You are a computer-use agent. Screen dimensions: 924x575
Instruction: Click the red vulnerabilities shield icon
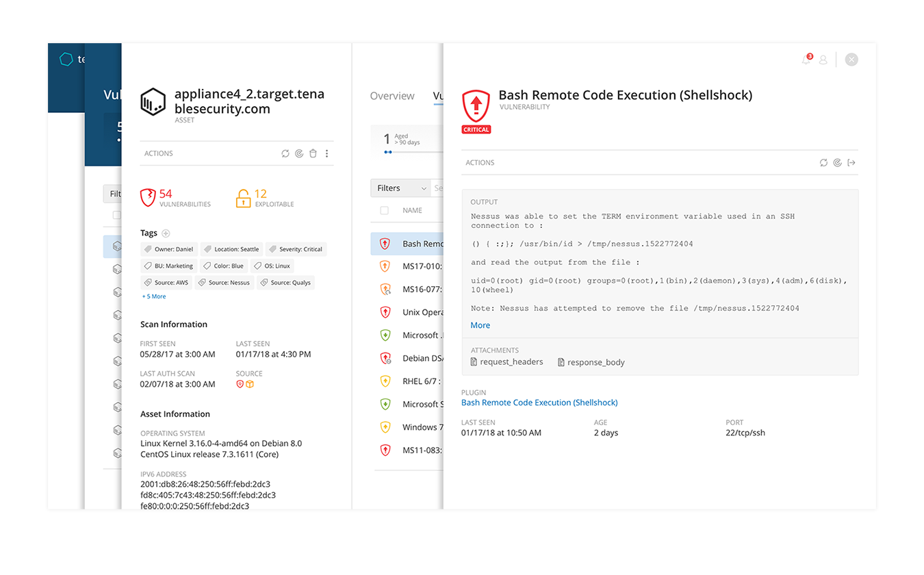[148, 198]
